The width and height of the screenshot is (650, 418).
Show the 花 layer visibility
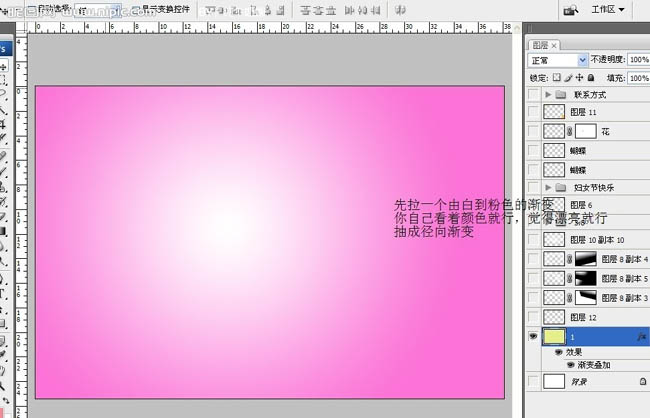coord(533,131)
